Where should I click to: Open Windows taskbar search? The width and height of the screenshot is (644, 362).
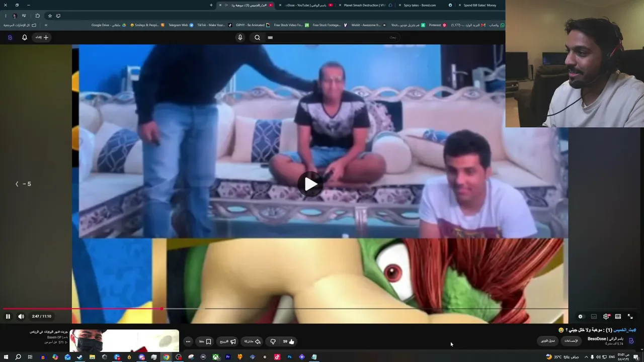click(x=18, y=357)
